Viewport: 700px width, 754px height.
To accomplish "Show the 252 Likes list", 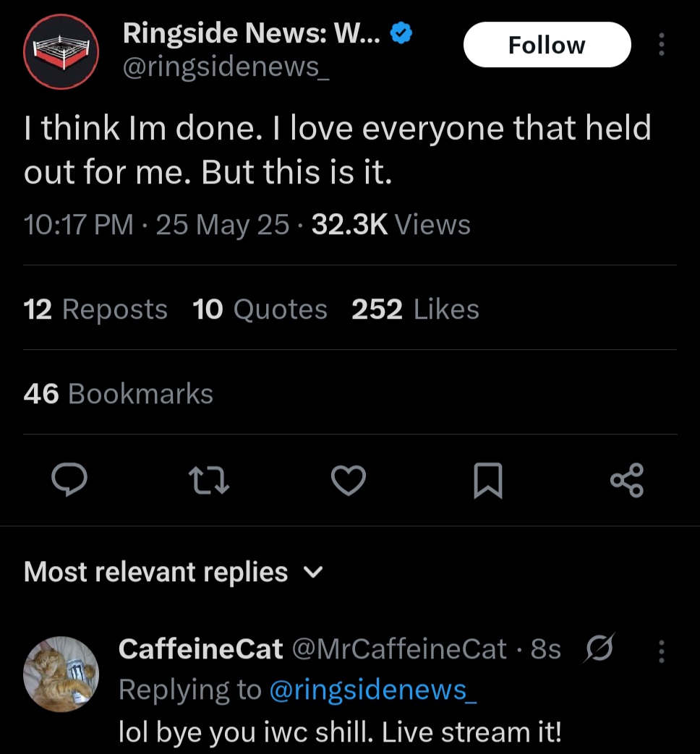I will tap(415, 309).
